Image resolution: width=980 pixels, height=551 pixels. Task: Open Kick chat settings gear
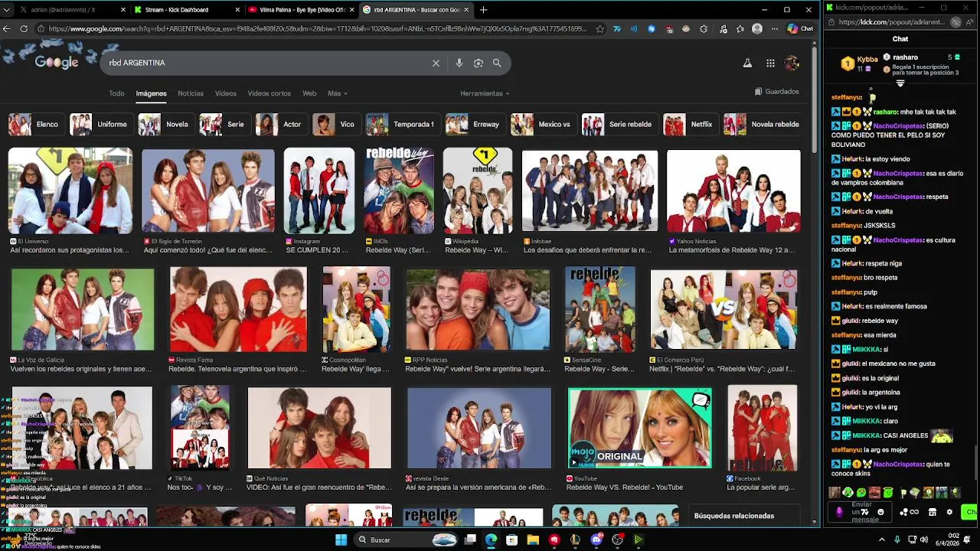pyautogui.click(x=949, y=512)
